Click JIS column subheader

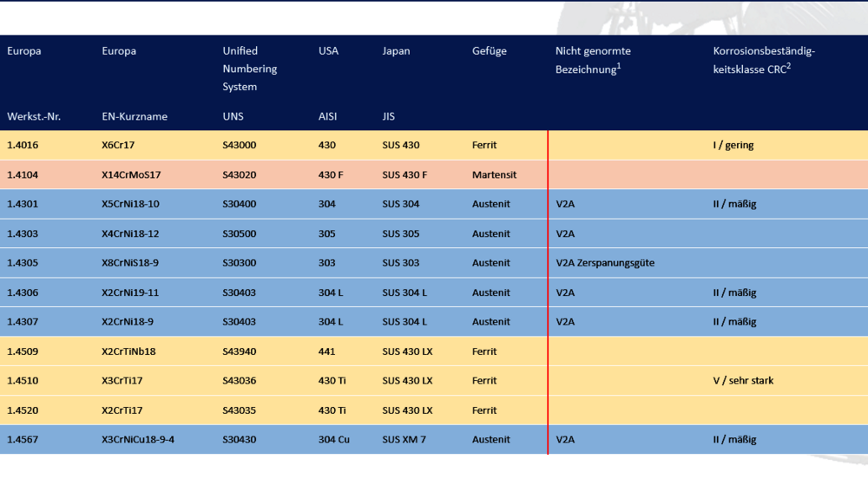389,117
